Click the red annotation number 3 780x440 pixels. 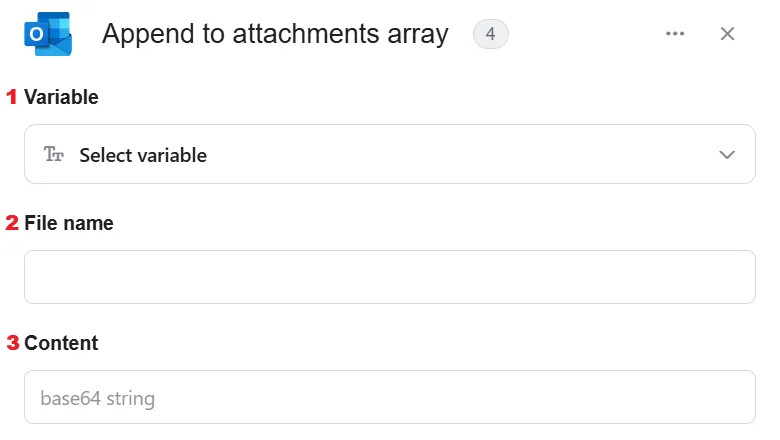12,343
